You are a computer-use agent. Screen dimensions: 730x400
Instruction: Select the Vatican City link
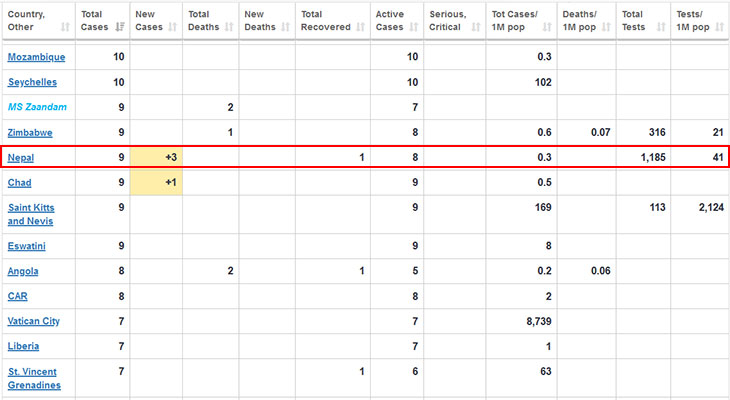click(x=36, y=321)
